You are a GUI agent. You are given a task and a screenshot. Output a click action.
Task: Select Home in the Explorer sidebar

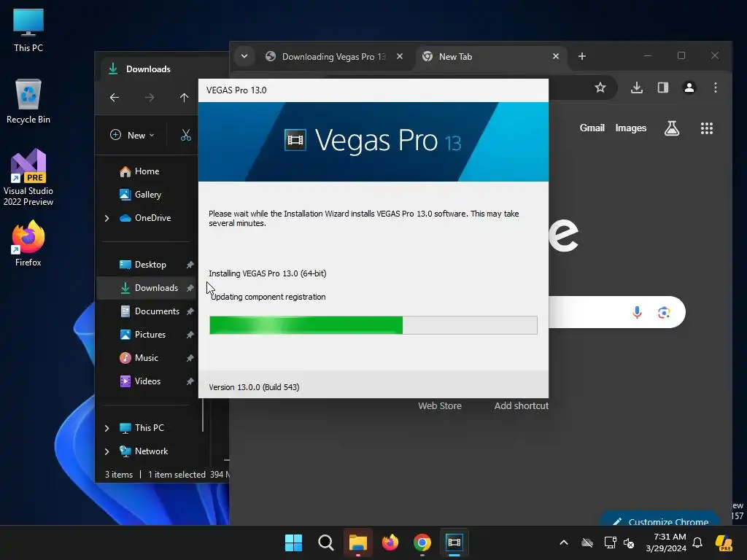click(x=147, y=171)
